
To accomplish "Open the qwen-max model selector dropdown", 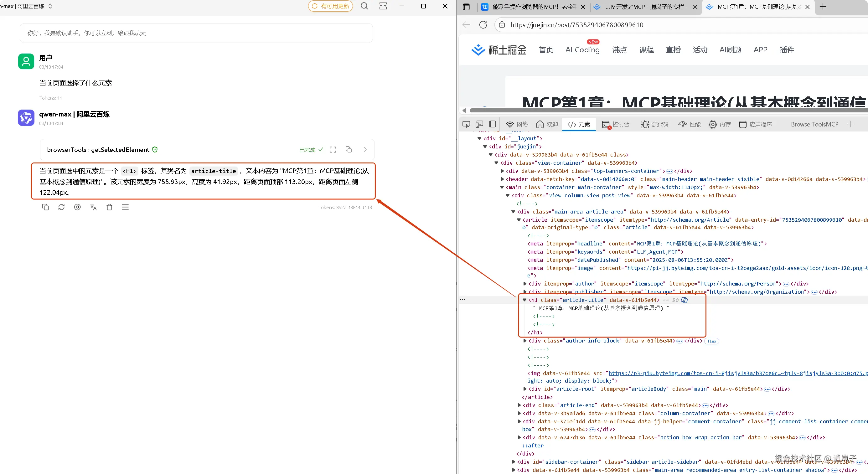I will click(50, 6).
